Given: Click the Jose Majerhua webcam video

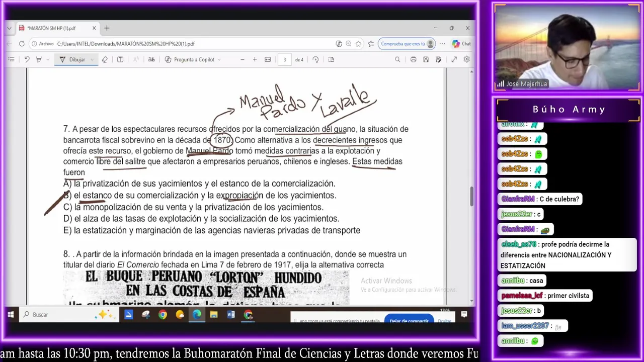Looking at the screenshot, I should click(567, 48).
